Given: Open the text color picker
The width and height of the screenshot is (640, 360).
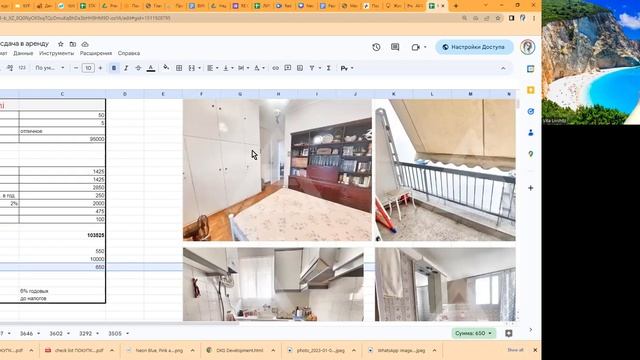Looking at the screenshot, I should [151, 68].
